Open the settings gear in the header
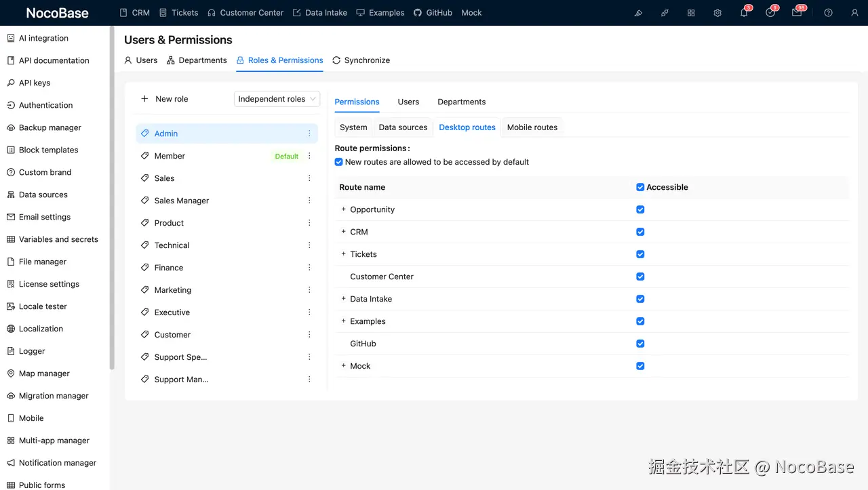 [x=717, y=12]
